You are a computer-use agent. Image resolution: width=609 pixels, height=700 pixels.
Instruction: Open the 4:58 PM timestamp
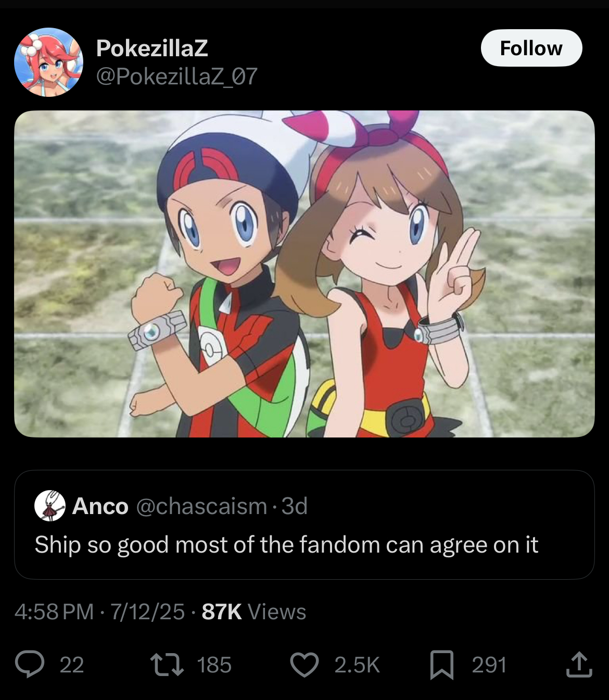coord(54,611)
